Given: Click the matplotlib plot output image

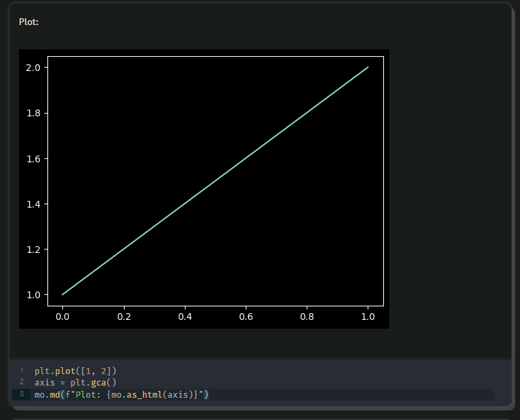Looking at the screenshot, I should tap(204, 189).
